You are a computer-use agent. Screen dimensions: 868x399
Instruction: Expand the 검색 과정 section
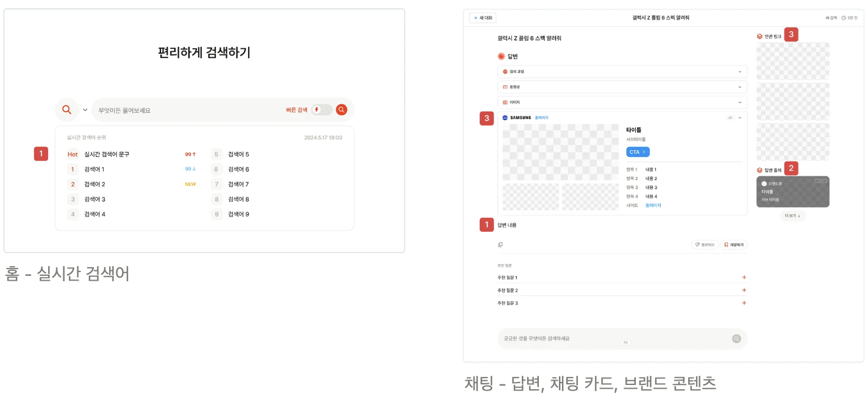tap(622, 71)
